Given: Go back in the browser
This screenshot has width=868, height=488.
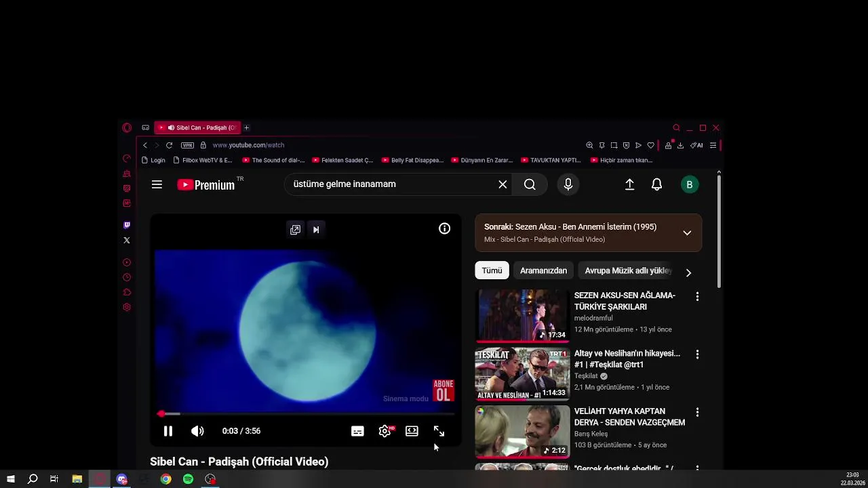Looking at the screenshot, I should click(144, 145).
